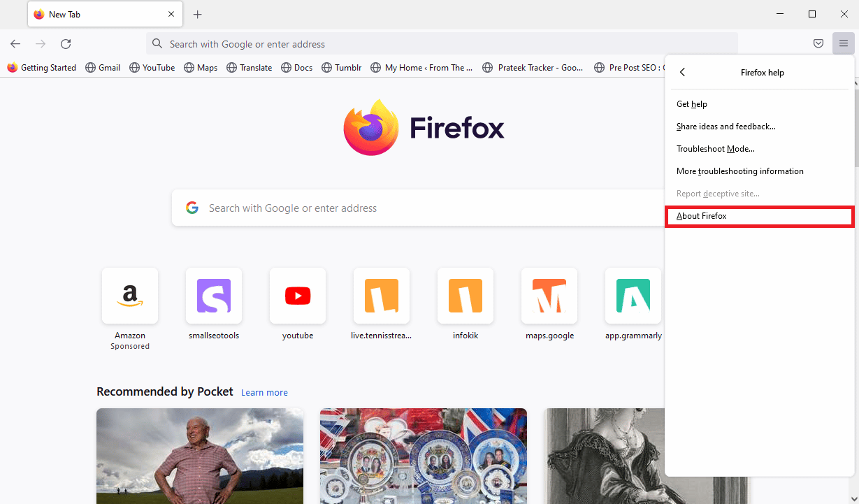Click About Firefox menu entry

(x=760, y=216)
